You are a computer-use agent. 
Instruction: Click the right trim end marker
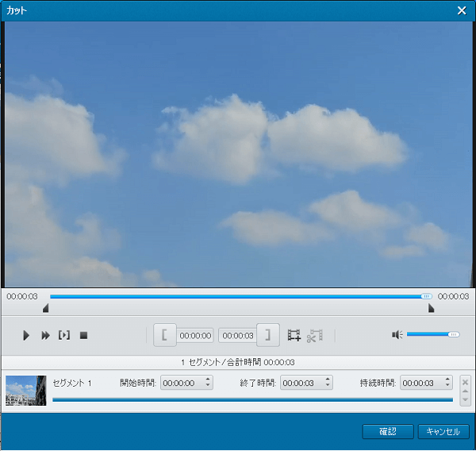[x=431, y=308]
